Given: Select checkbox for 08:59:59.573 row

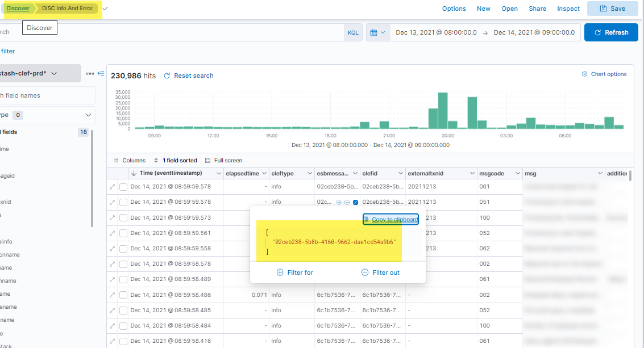Looking at the screenshot, I should [123, 218].
